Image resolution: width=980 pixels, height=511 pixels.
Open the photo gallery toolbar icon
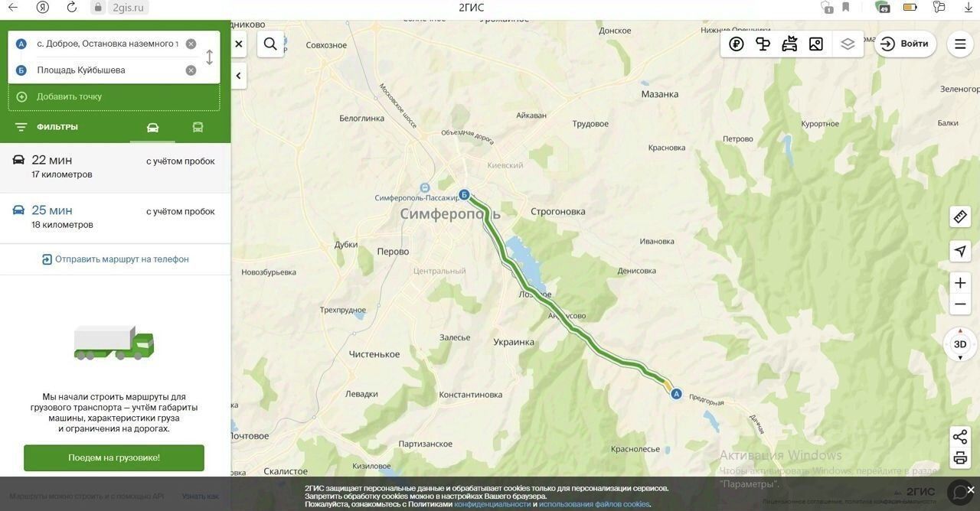(x=816, y=44)
